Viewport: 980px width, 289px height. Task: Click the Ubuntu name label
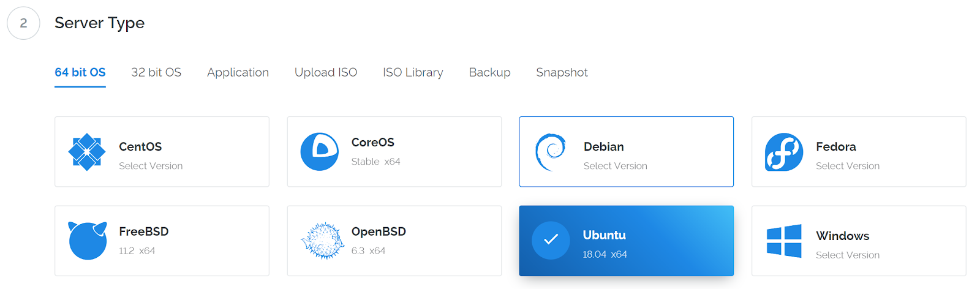click(x=604, y=235)
